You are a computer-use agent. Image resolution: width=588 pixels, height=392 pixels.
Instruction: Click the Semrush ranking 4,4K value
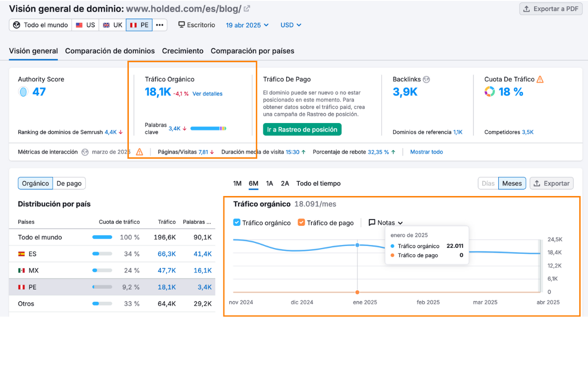(x=111, y=132)
